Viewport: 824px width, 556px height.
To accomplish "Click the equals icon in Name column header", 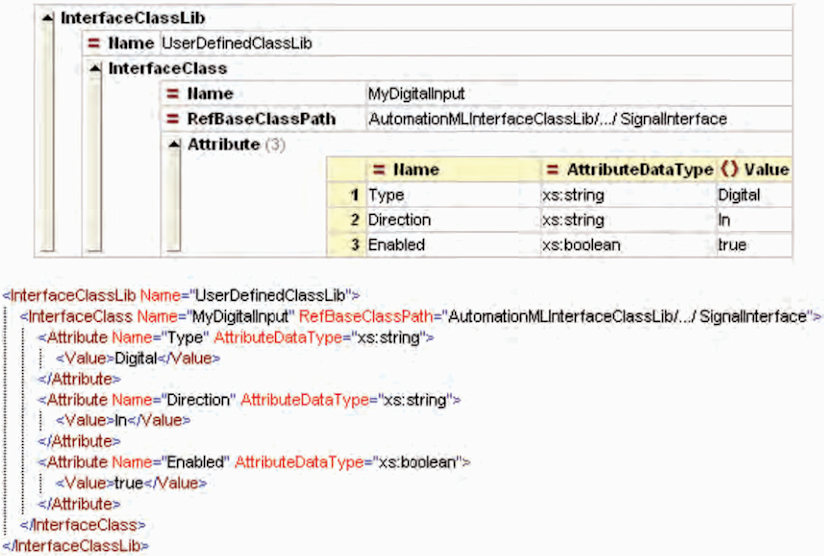I will (x=379, y=169).
